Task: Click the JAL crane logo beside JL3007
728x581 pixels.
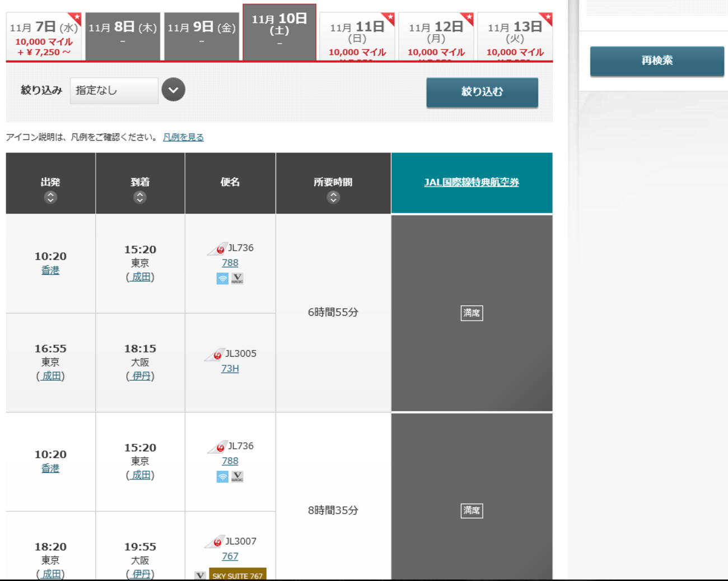Action: pos(214,542)
